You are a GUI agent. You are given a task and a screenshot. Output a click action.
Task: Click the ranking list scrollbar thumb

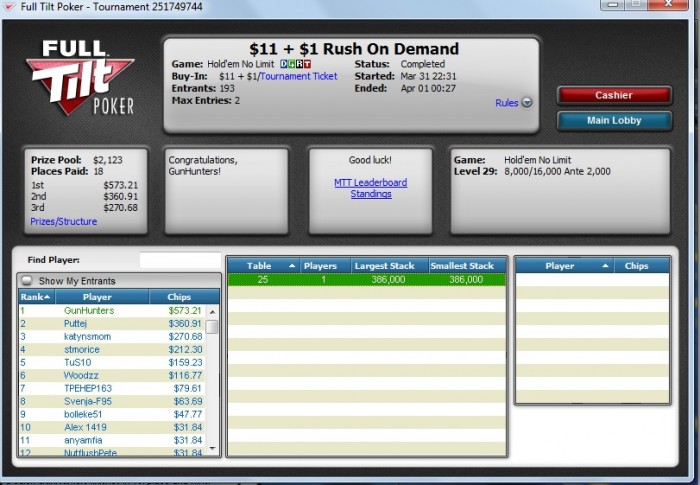click(212, 327)
